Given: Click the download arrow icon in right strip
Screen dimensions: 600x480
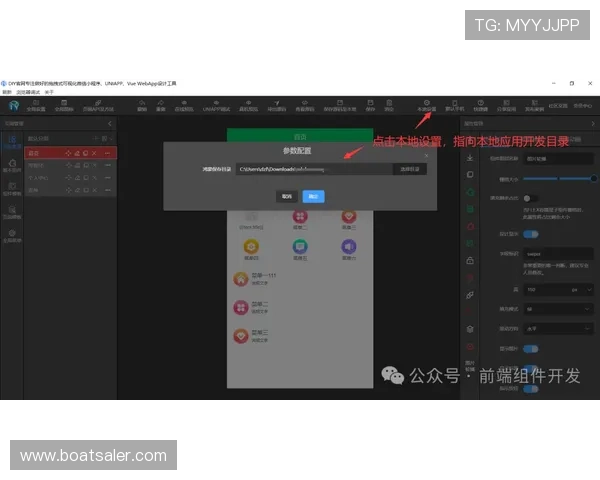Looking at the screenshot, I should click(470, 157).
